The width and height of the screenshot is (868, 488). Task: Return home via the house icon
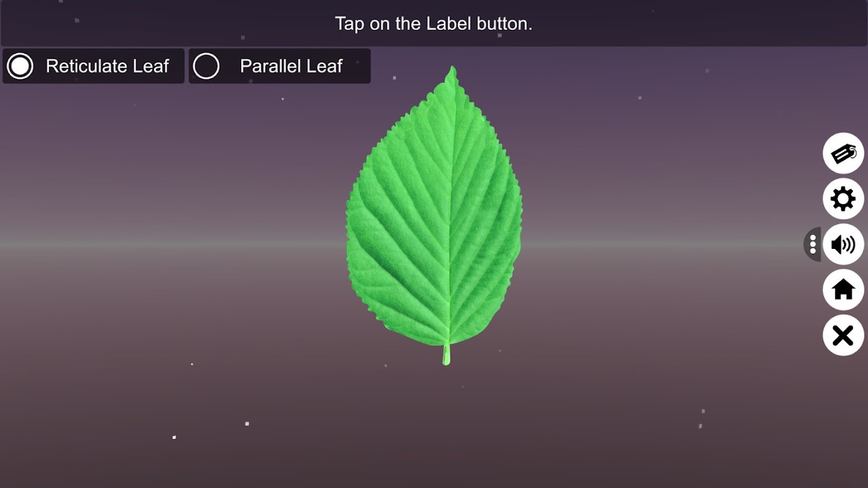click(843, 290)
